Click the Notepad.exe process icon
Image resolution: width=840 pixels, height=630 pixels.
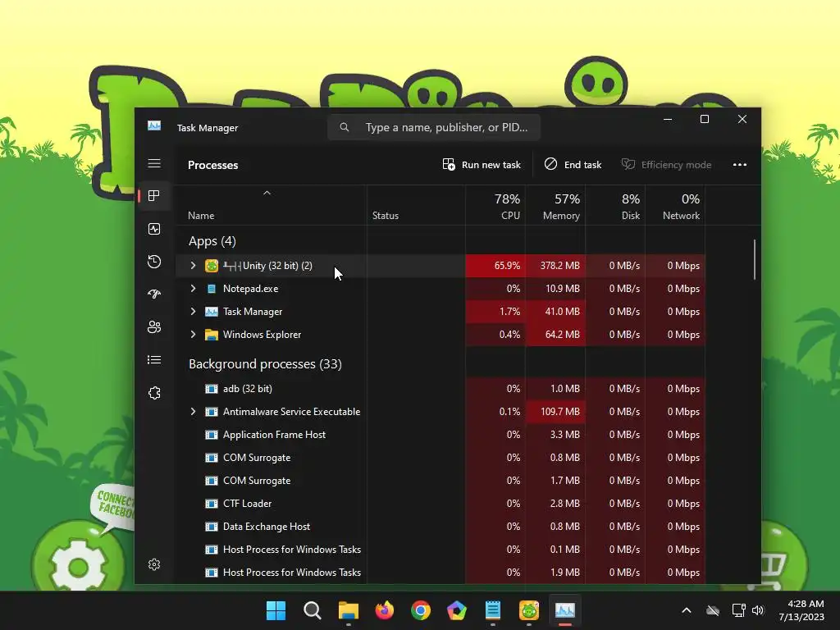tap(212, 289)
